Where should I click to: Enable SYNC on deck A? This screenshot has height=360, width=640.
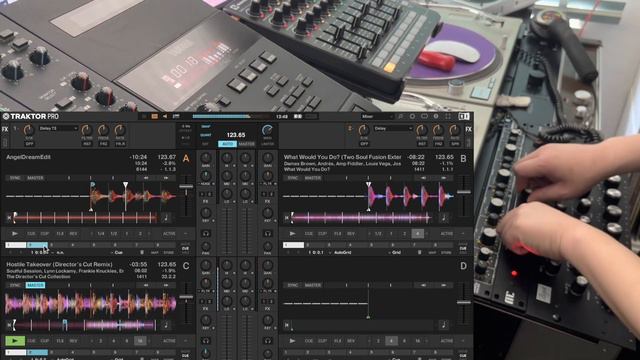[x=15, y=178]
